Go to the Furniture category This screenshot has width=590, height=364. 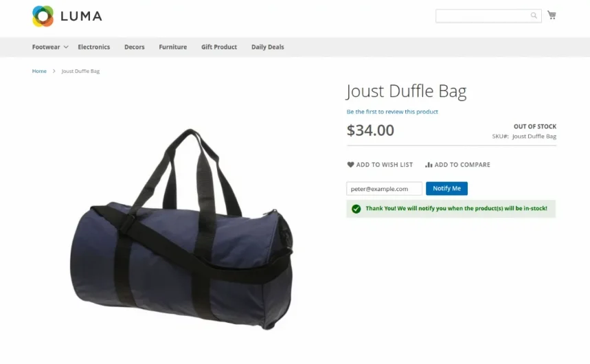[172, 47]
